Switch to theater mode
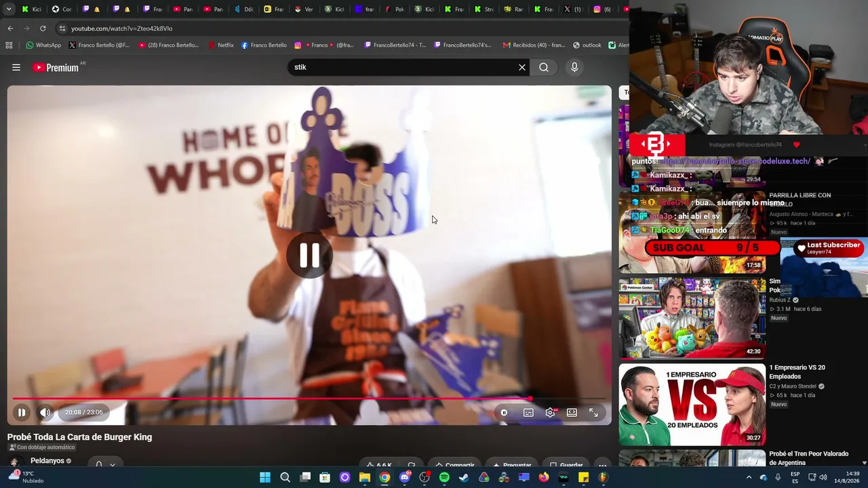The image size is (868, 488). coord(572,412)
